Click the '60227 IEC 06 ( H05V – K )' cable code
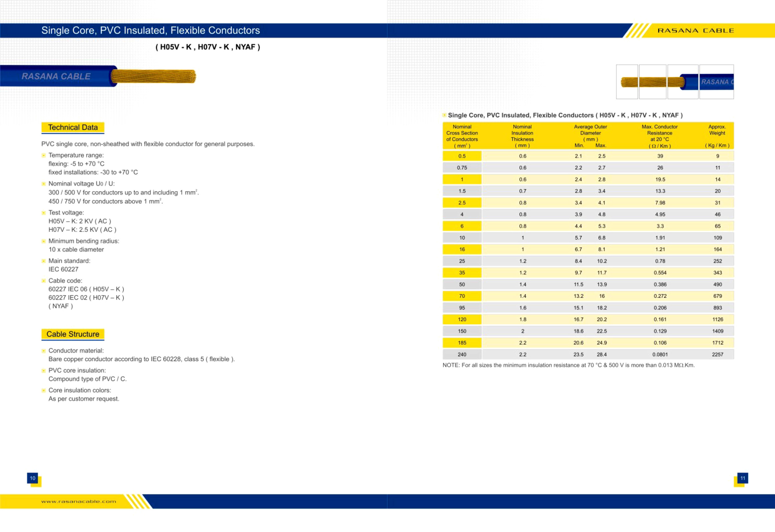Image resolution: width=775 pixels, height=532 pixels. (x=86, y=289)
